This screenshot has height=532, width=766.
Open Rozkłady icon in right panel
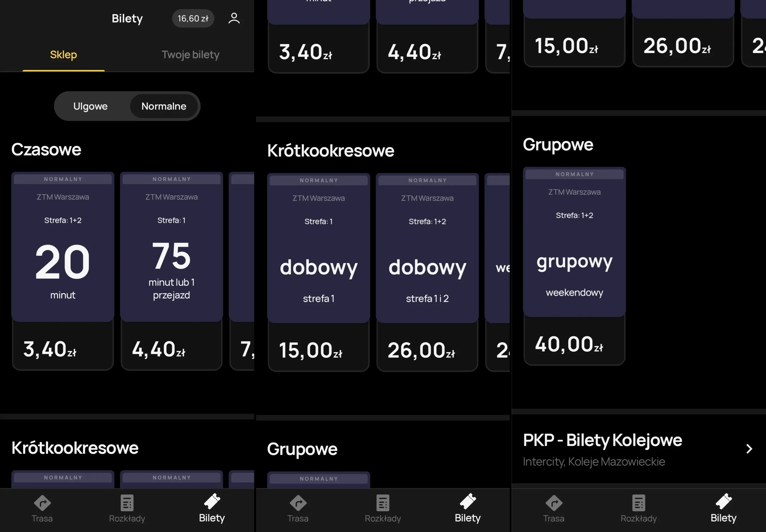coord(638,503)
